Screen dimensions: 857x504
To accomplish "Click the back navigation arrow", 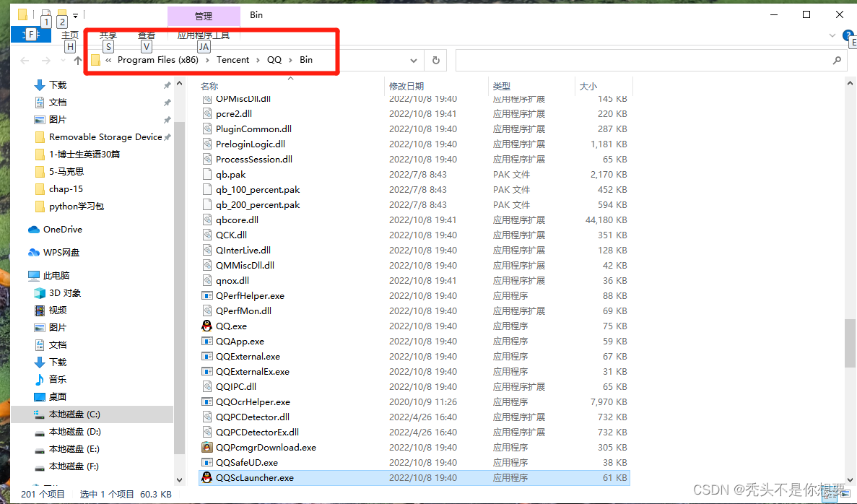I will 24,60.
